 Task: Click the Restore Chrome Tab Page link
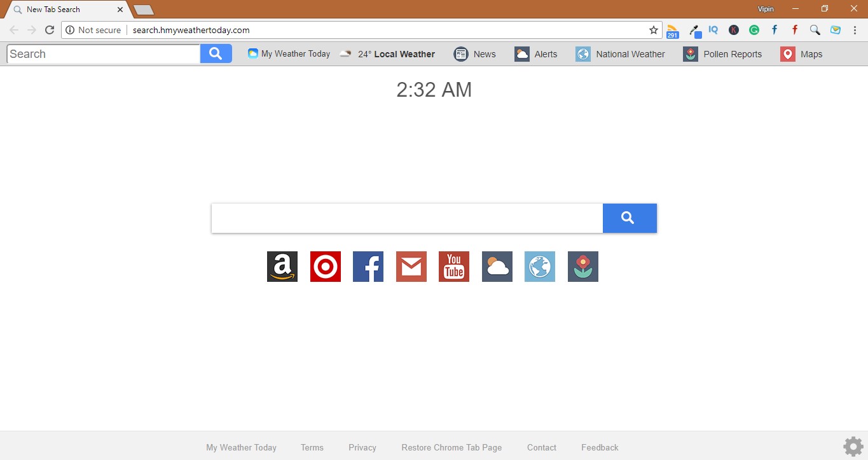[x=451, y=447]
